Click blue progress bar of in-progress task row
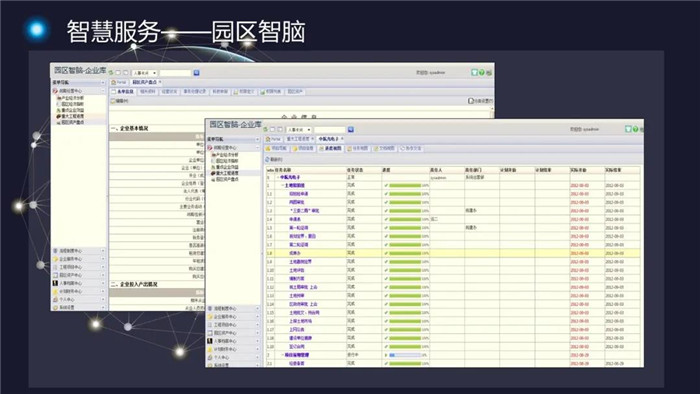 [x=405, y=355]
